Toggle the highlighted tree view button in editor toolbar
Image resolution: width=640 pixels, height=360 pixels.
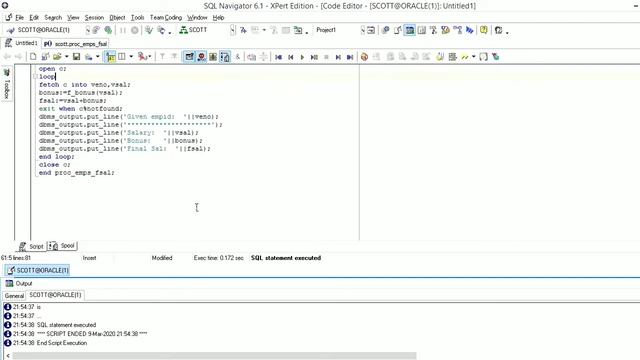coord(110,57)
